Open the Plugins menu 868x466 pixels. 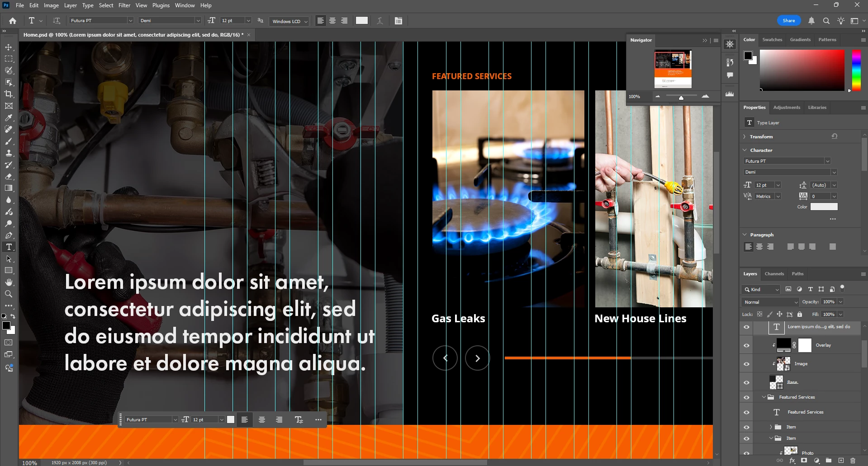[161, 5]
